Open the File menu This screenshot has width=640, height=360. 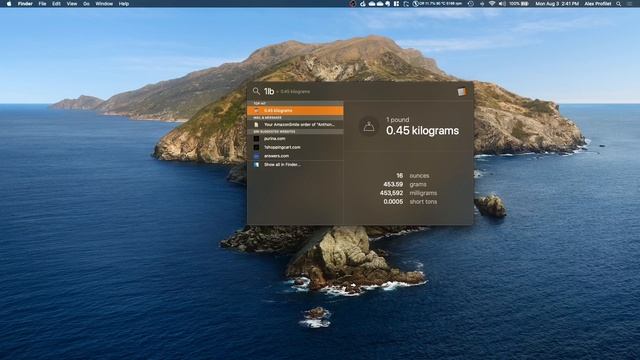point(42,4)
